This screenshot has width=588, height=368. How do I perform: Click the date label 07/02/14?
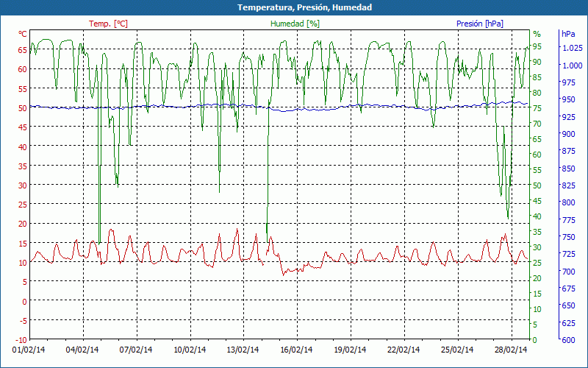pyautogui.click(x=136, y=350)
